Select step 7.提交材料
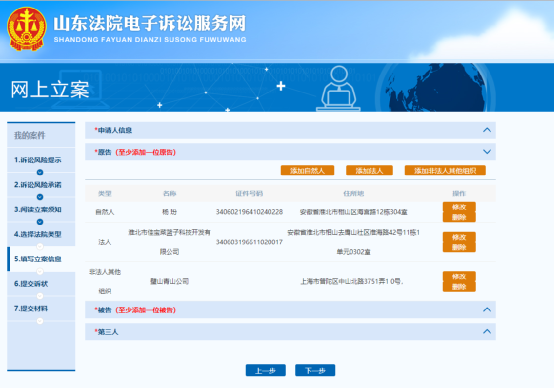The image size is (554, 389). (x=31, y=308)
